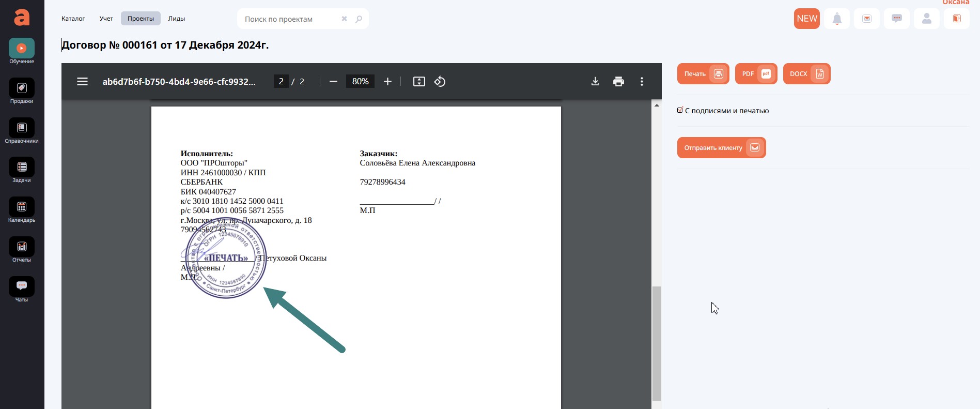Open the Обучение section in sidebar
Image resolution: width=980 pixels, height=409 pixels.
click(x=21, y=49)
